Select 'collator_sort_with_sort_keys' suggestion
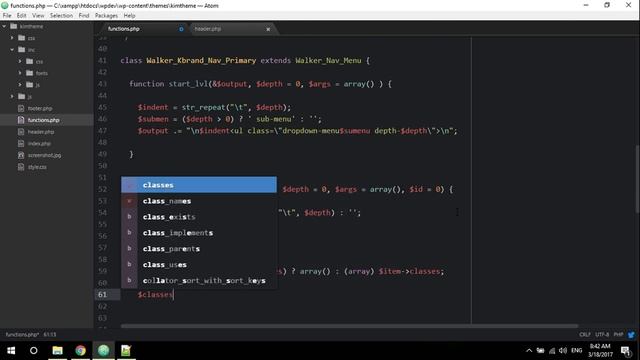Screen dimensions: 640x360 pos(199,280)
